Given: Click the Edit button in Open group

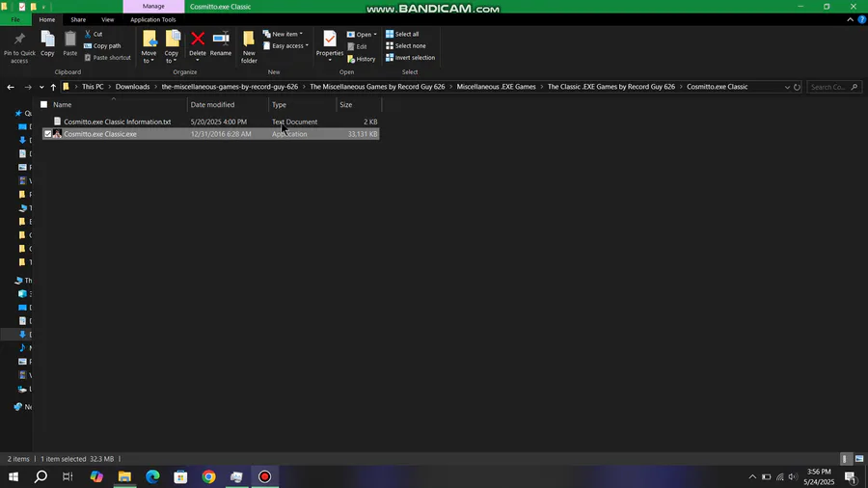Looking at the screenshot, I should coord(357,46).
